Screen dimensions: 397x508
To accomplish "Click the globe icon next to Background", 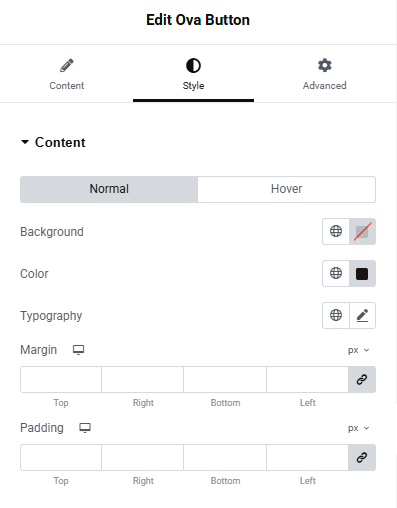I will click(x=336, y=231).
